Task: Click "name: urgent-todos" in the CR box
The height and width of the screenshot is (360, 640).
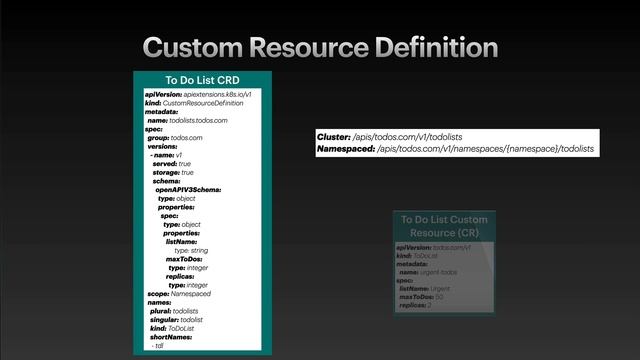Action: [x=428, y=272]
